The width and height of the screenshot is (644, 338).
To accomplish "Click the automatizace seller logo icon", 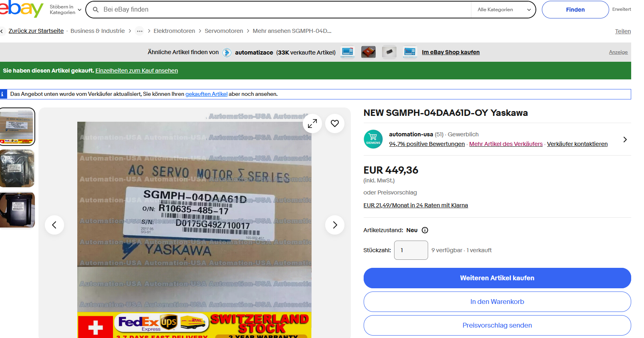I will tap(227, 53).
